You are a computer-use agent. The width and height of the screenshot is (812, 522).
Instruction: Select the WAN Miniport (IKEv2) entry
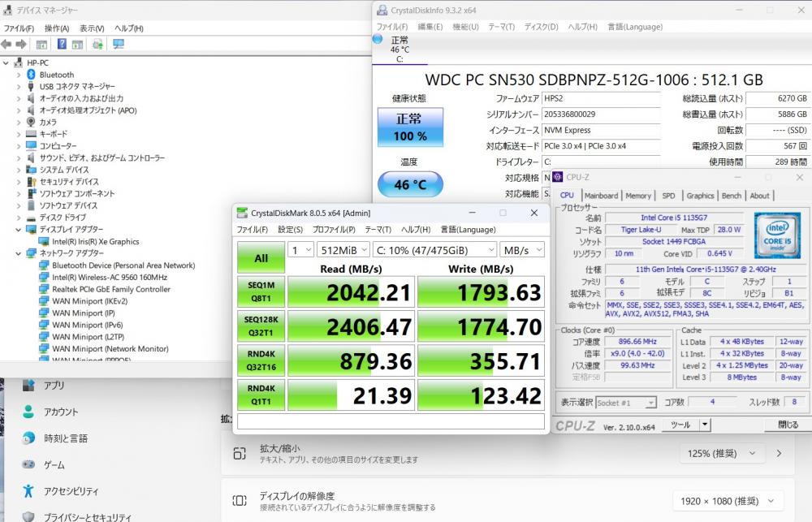89,301
